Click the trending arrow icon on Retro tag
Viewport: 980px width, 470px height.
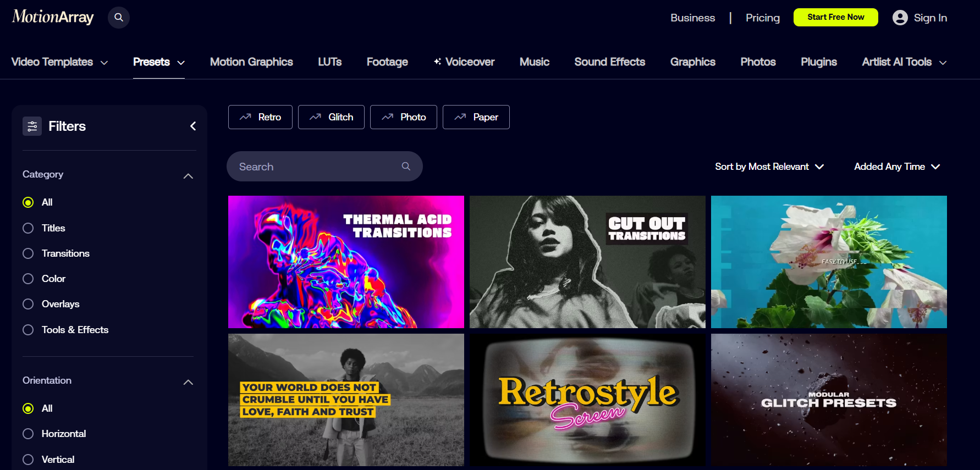tap(245, 117)
